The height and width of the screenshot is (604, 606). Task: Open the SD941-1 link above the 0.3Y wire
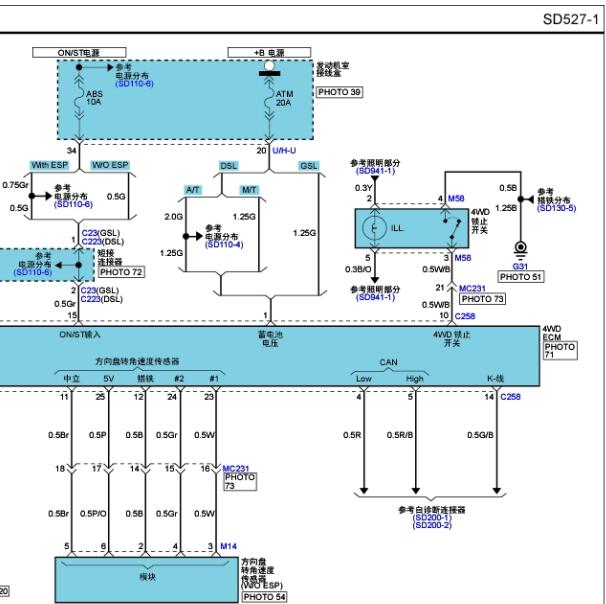click(x=375, y=171)
